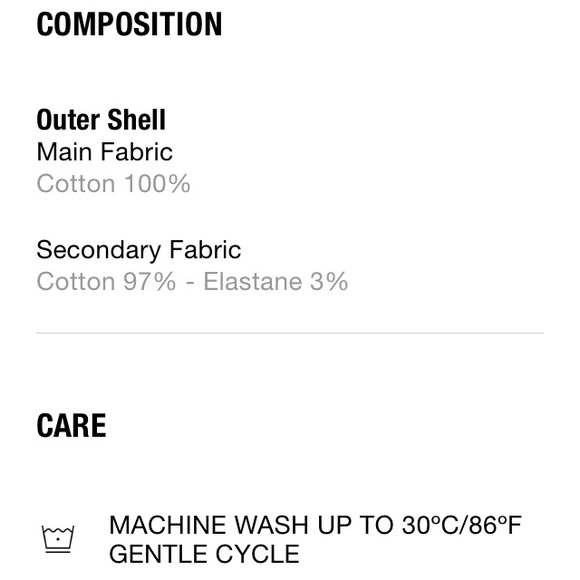This screenshot has width=580, height=580.
Task: Click the word Shell in Outer Shell
Action: [136, 120]
